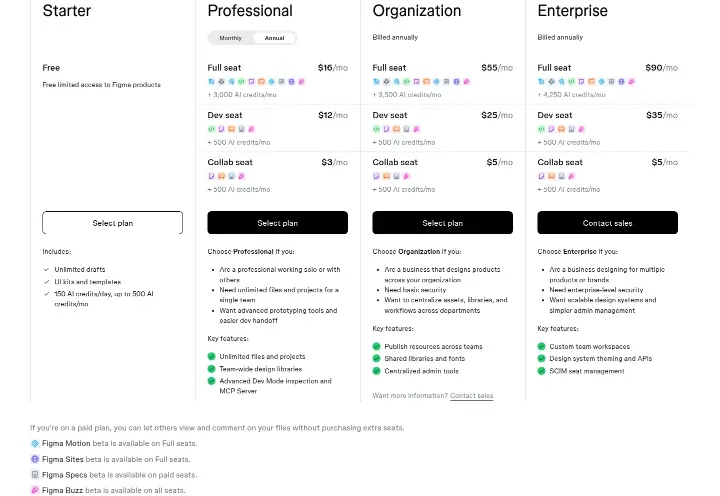This screenshot has width=720, height=496.
Task: Click the Figma Buzz icon in the footnotes
Action: (35, 490)
